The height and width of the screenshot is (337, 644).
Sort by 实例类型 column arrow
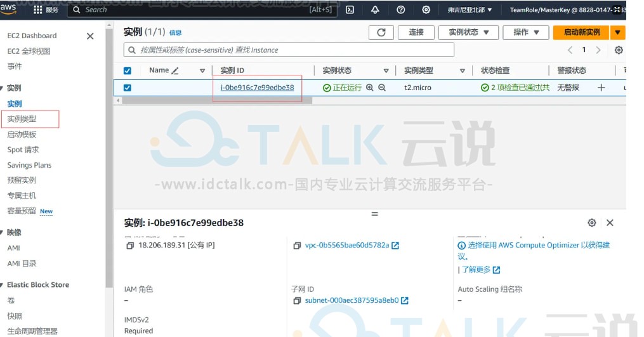pyautogui.click(x=463, y=70)
